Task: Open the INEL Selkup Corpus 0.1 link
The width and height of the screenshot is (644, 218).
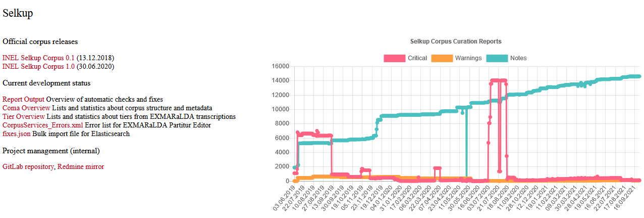Action: point(38,58)
